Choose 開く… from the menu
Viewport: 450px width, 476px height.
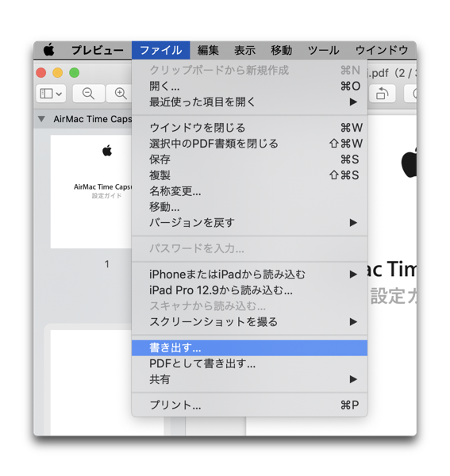(249, 86)
